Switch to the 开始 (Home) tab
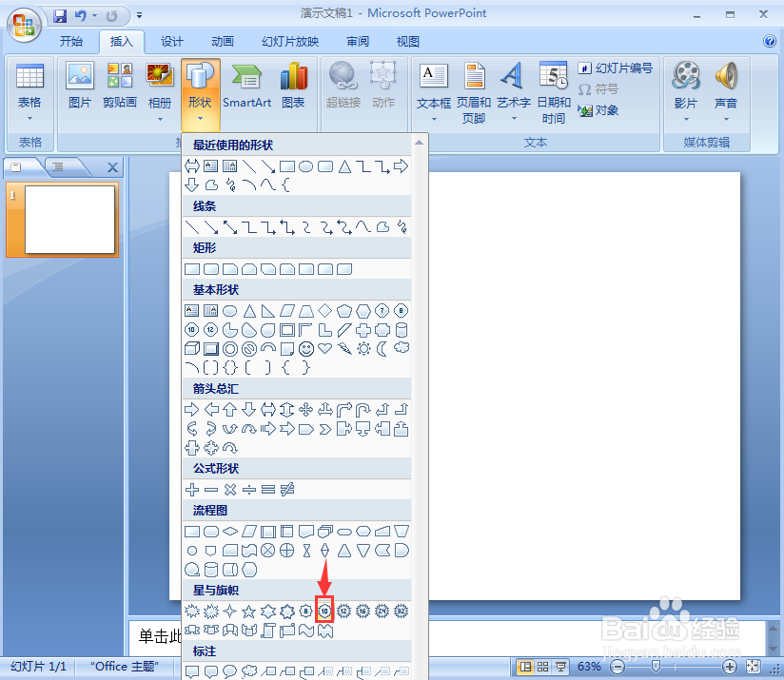The height and width of the screenshot is (680, 784). tap(71, 42)
